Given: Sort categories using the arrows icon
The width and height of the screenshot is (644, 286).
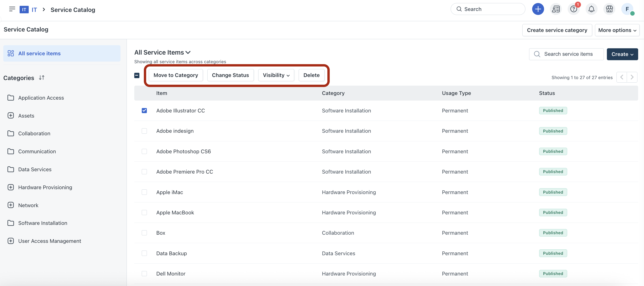Looking at the screenshot, I should pos(42,78).
